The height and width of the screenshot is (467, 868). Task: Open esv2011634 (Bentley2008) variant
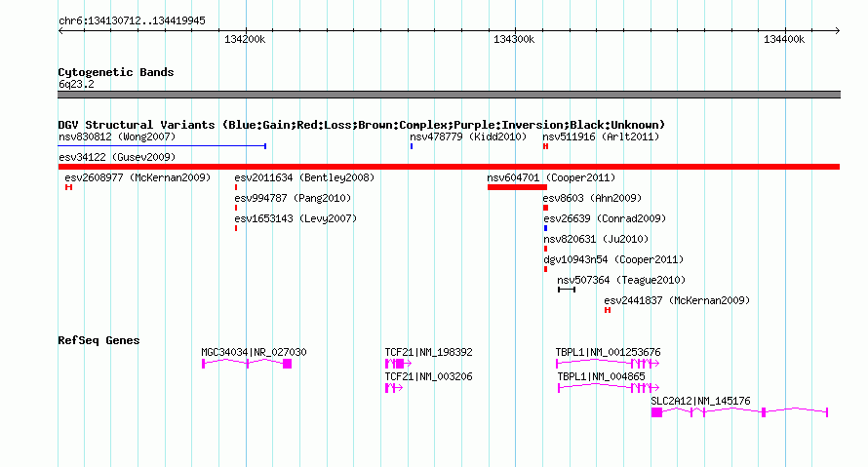click(304, 177)
